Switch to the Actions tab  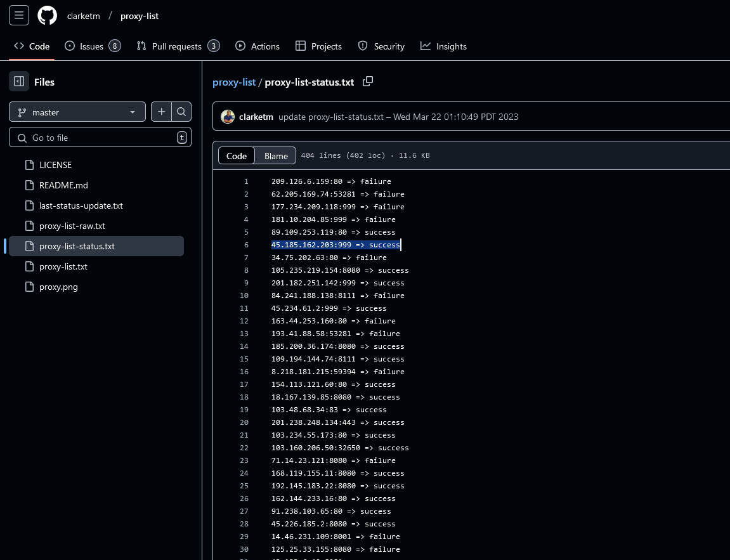click(x=257, y=46)
